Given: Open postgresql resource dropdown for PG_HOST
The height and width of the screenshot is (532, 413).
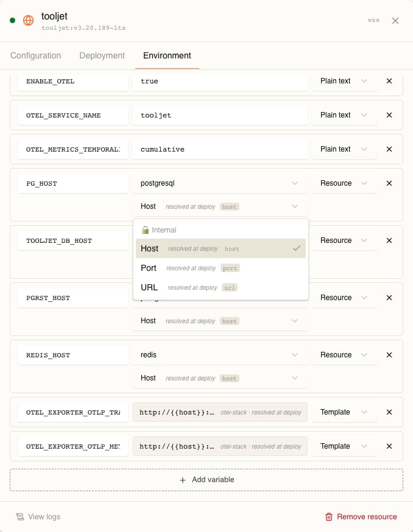Looking at the screenshot, I should [220, 183].
